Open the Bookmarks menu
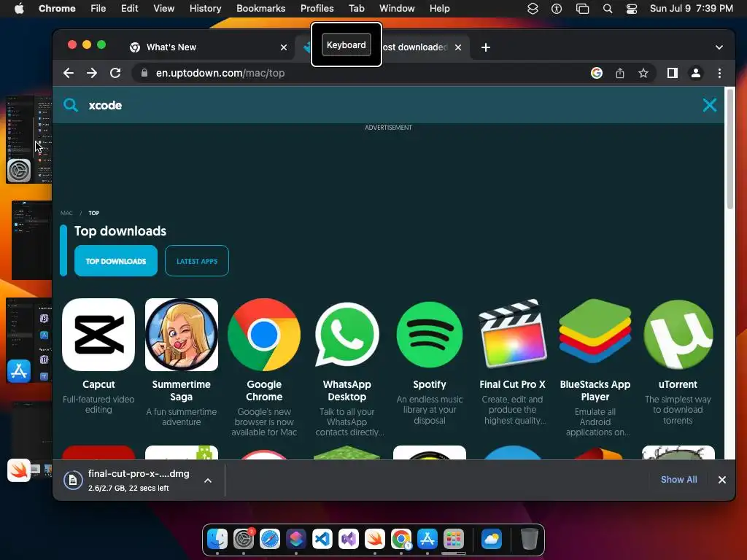747x560 pixels. 260,8
